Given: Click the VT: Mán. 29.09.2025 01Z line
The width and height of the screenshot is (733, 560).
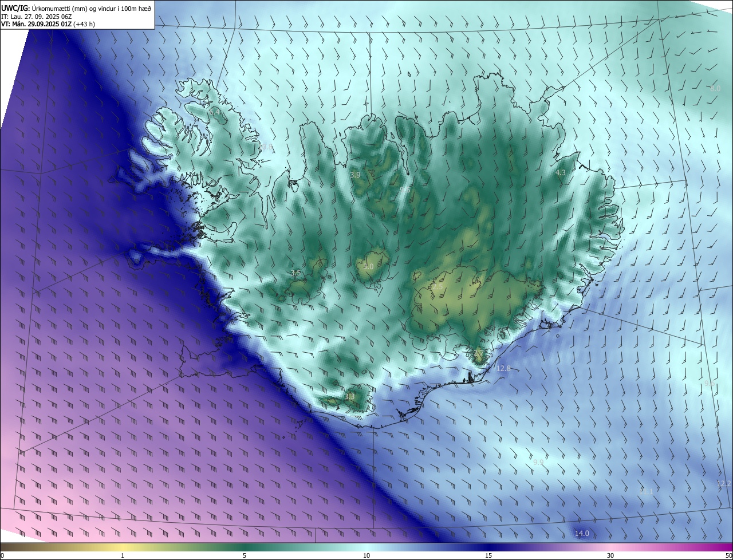Looking at the screenshot, I should [48, 24].
